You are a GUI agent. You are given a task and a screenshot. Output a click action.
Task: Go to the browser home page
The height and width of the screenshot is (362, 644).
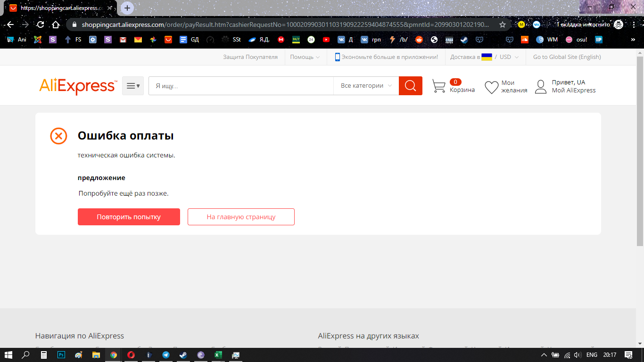point(56,25)
